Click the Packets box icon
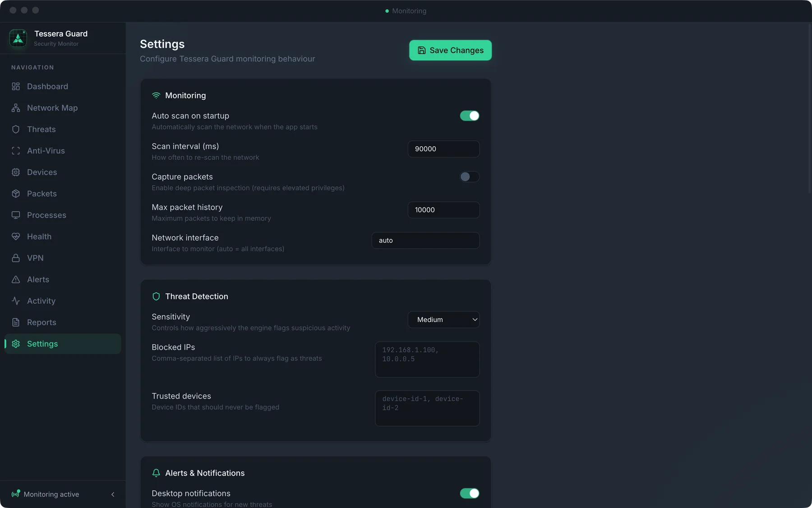 (x=16, y=194)
